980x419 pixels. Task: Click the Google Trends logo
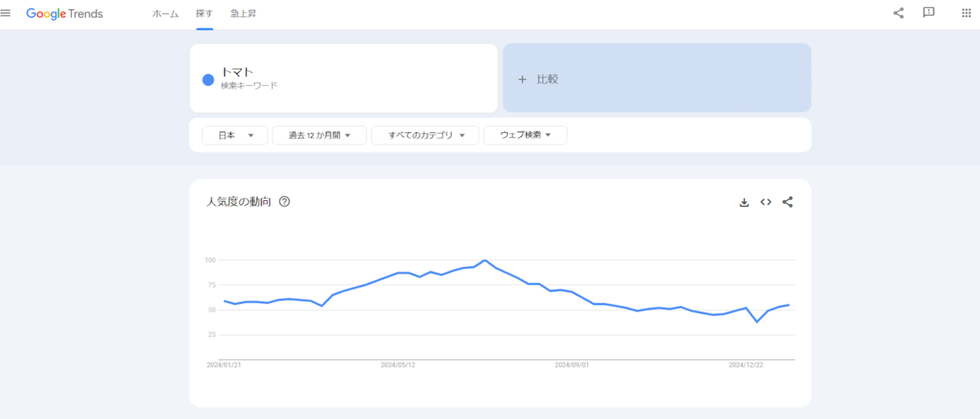click(x=65, y=14)
